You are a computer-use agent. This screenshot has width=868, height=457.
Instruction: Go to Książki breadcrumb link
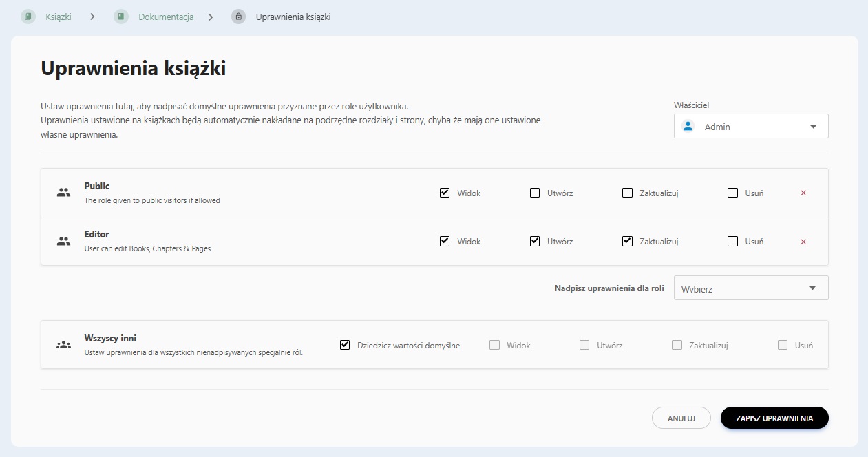click(x=58, y=17)
